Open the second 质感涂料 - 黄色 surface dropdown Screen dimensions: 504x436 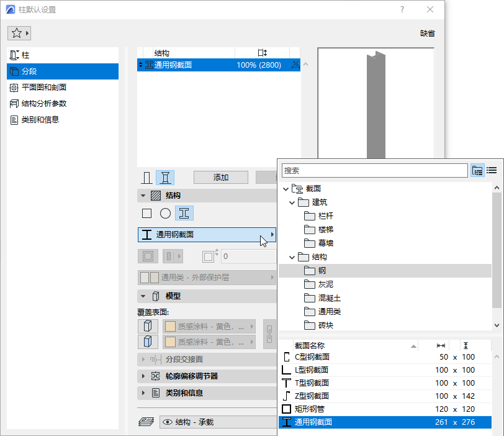click(209, 342)
